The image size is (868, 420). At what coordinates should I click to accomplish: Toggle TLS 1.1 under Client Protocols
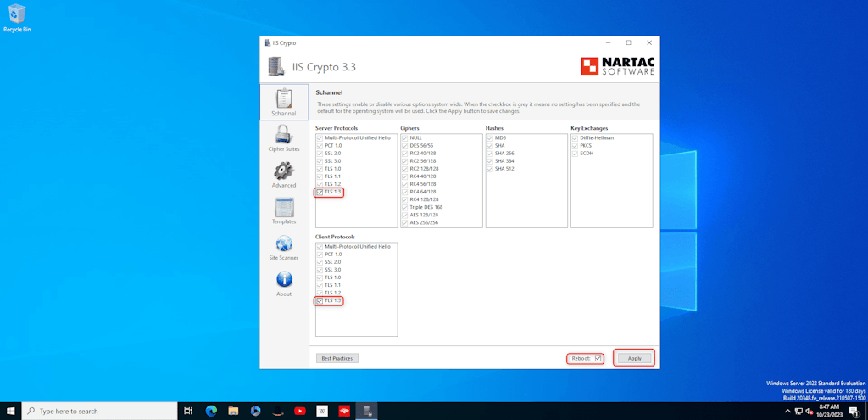tap(320, 285)
